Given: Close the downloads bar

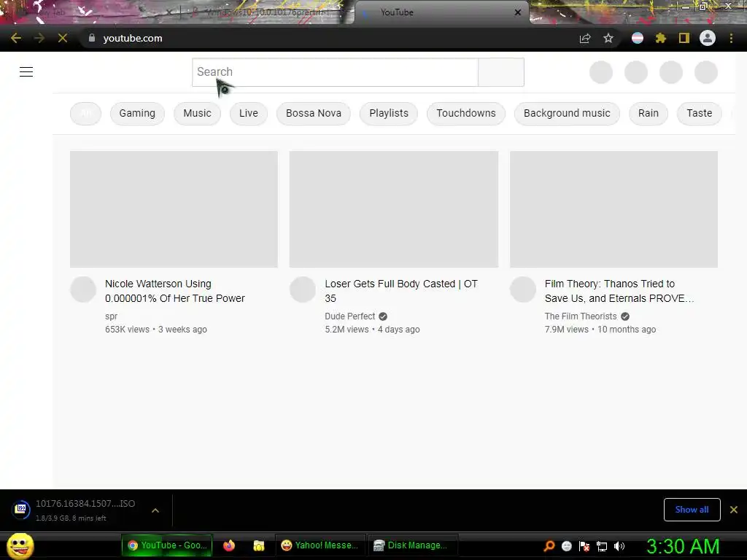Looking at the screenshot, I should [734, 510].
